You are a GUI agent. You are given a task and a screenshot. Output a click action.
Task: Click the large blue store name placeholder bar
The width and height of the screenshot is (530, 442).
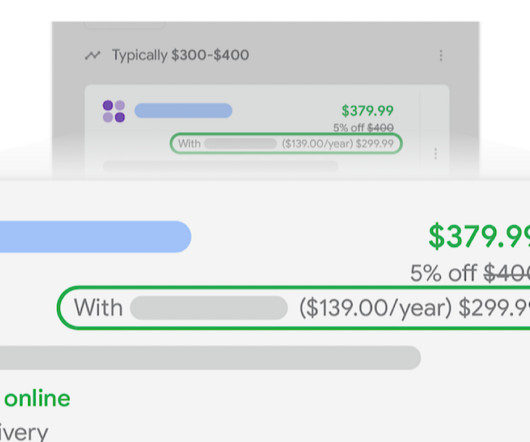[x=96, y=237]
